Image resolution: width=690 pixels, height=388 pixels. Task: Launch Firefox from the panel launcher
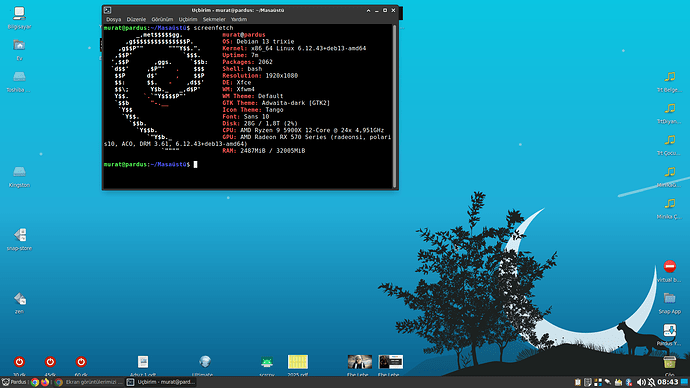click(x=45, y=382)
